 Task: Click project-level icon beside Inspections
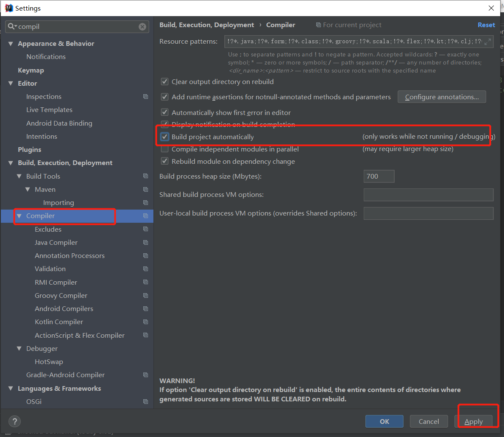click(146, 97)
